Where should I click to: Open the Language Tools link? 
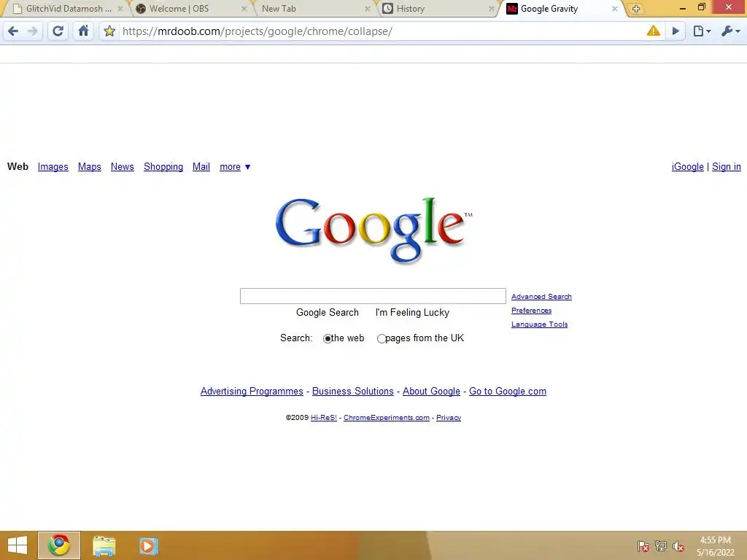click(539, 324)
